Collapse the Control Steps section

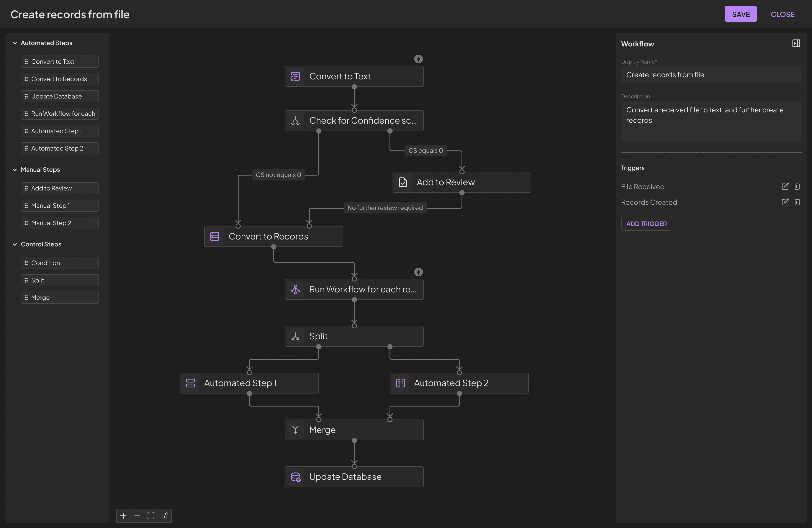pos(15,244)
